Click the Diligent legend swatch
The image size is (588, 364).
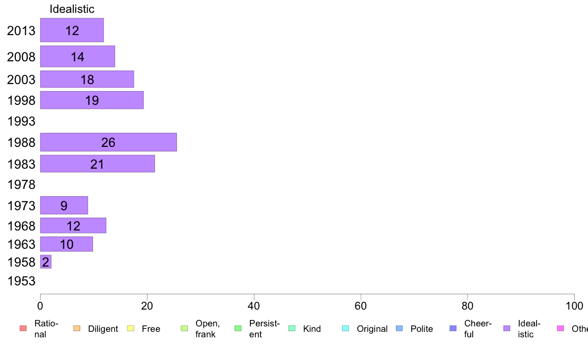[77, 328]
